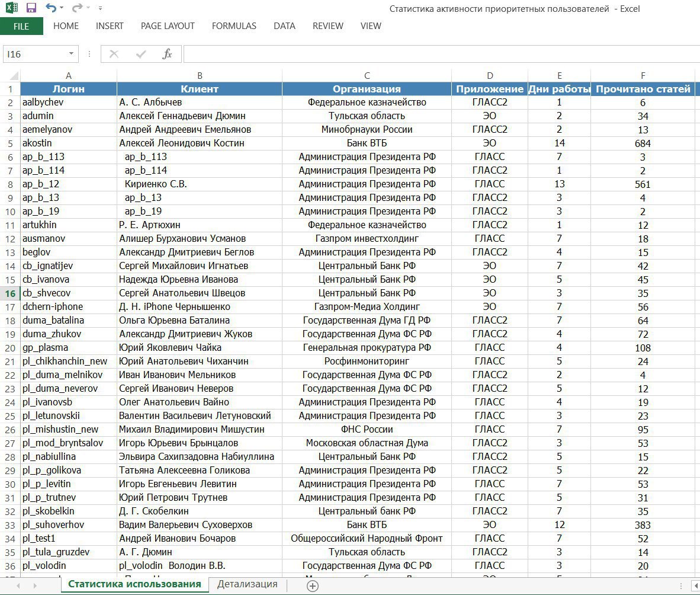This screenshot has width=700, height=595.
Task: Expand the Name Box dropdown arrow
Action: (x=72, y=54)
